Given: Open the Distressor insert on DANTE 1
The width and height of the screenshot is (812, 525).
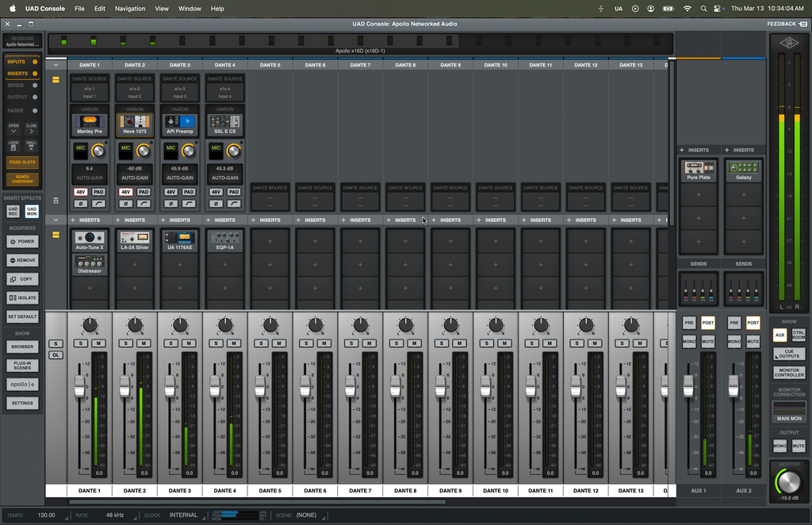Looking at the screenshot, I should tap(90, 264).
